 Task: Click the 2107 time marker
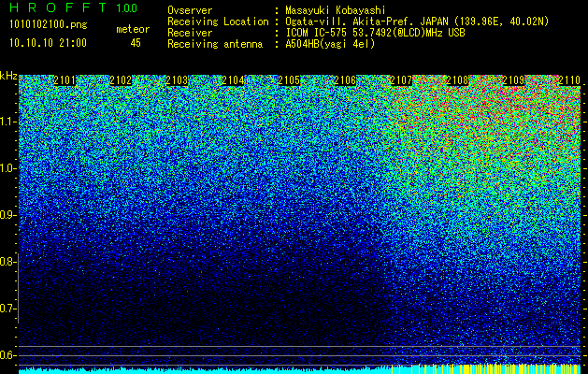[x=401, y=80]
